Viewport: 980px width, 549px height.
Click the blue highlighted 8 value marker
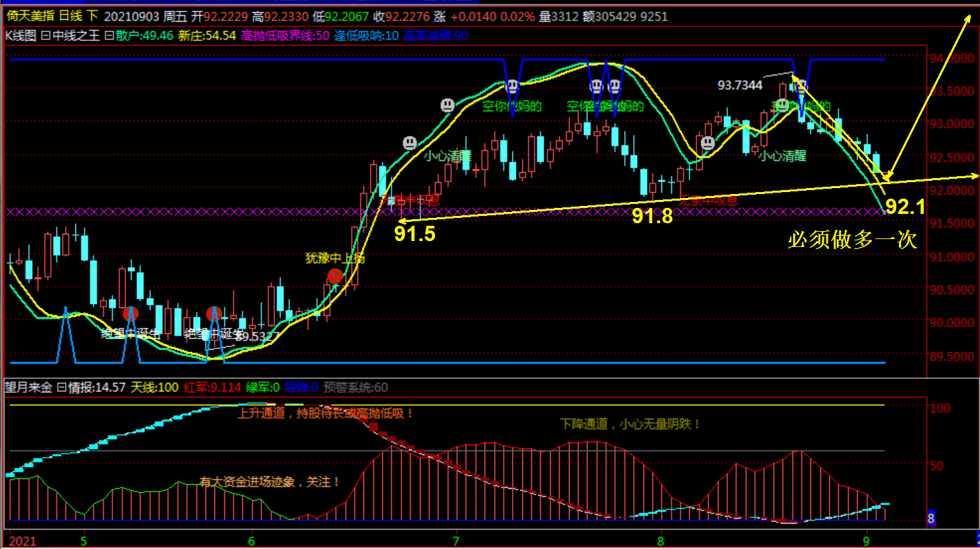coord(930,518)
